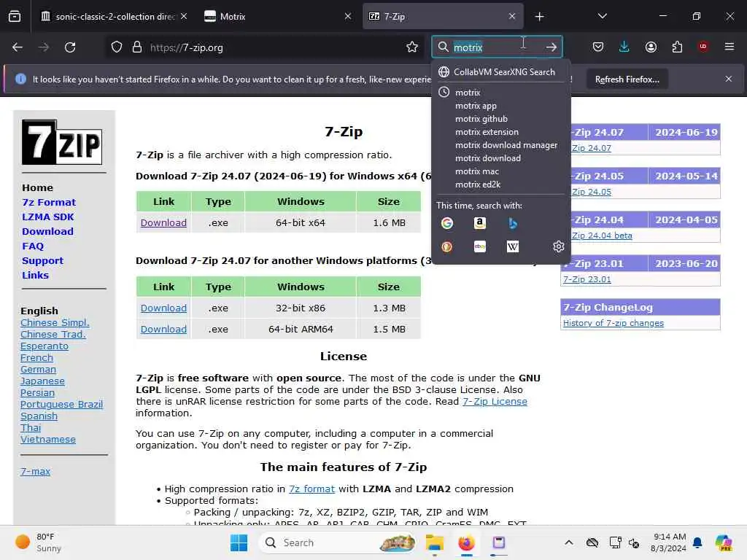The width and height of the screenshot is (747, 560).
Task: Open a new tab with plus button
Action: coord(539,17)
